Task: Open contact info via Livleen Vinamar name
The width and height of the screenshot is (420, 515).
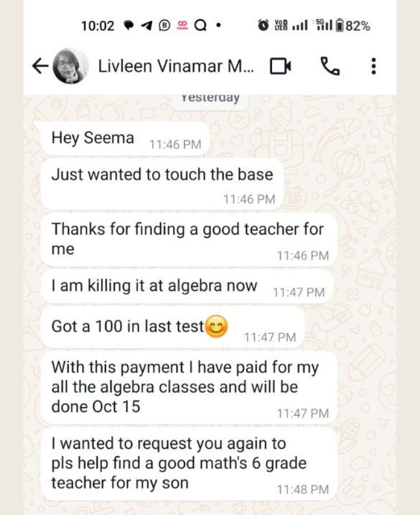Action: tap(176, 66)
